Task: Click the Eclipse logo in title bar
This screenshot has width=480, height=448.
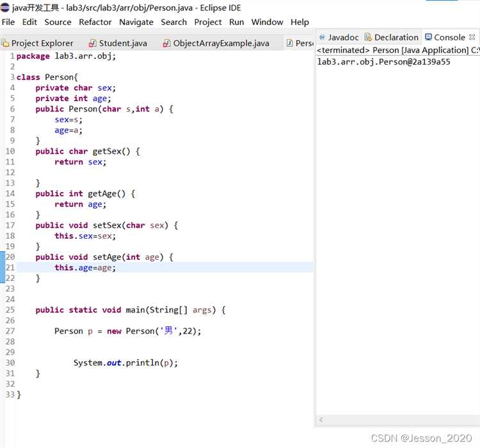Action: coord(5,7)
